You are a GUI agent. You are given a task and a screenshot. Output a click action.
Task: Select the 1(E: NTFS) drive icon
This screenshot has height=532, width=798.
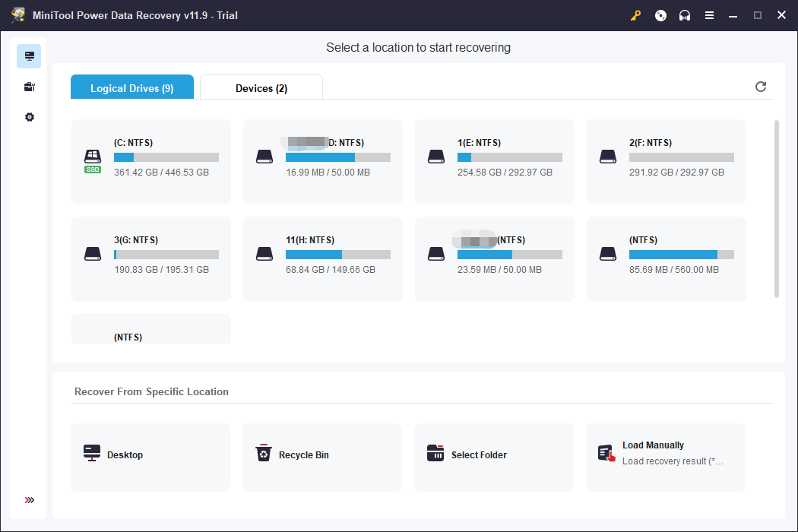coord(436,157)
